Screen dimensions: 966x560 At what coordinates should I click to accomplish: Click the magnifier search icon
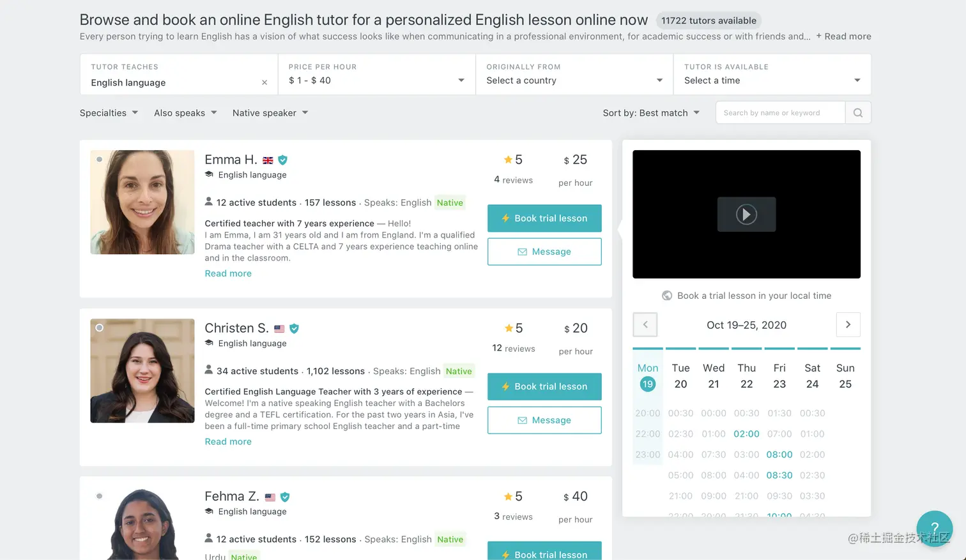coord(858,112)
